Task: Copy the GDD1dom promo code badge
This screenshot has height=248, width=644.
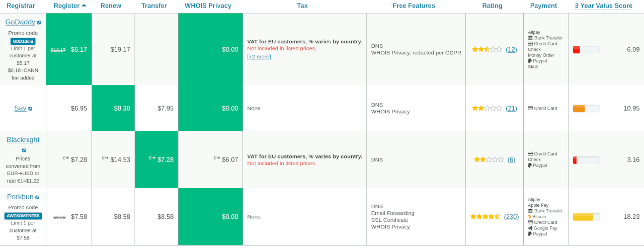Action: (23, 41)
